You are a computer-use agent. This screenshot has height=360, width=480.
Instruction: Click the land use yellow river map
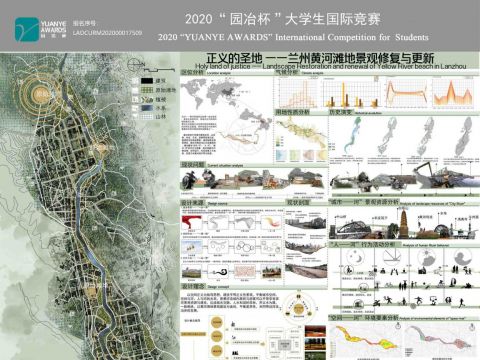(301, 133)
